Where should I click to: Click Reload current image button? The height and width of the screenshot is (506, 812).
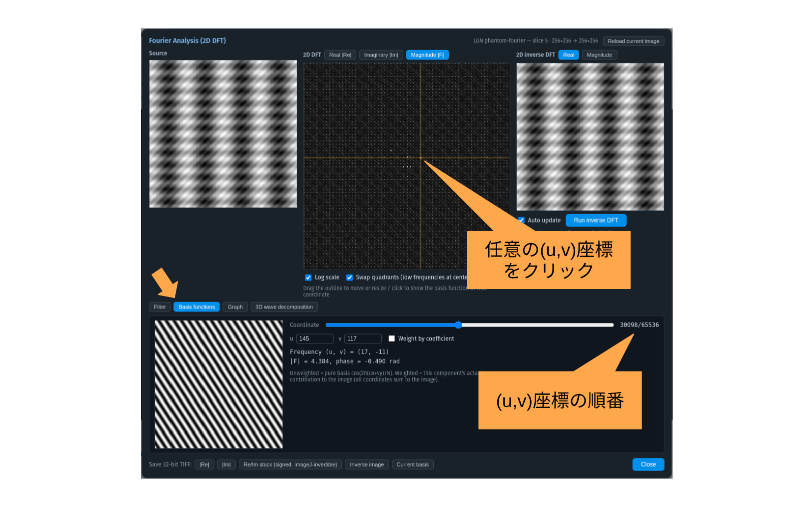[x=633, y=41]
